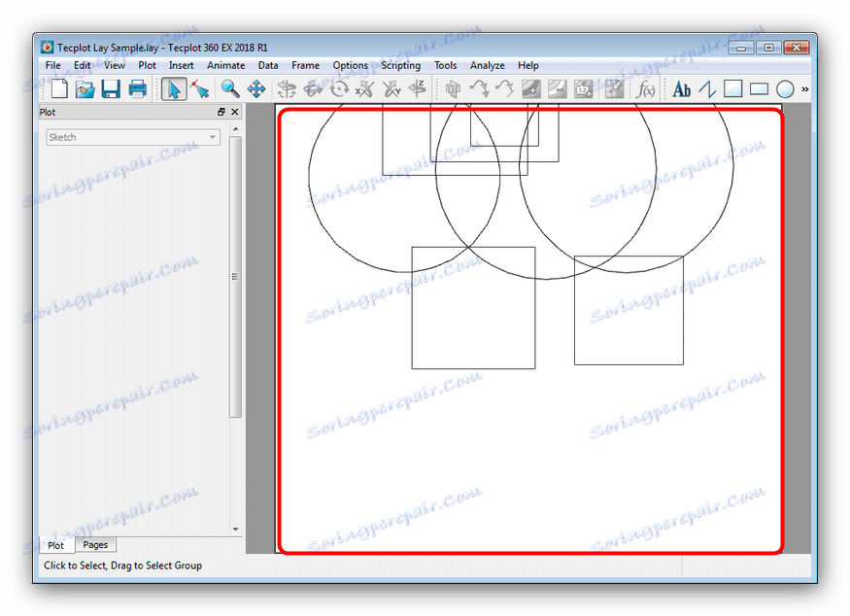Pick the Translate move tool

(x=256, y=89)
